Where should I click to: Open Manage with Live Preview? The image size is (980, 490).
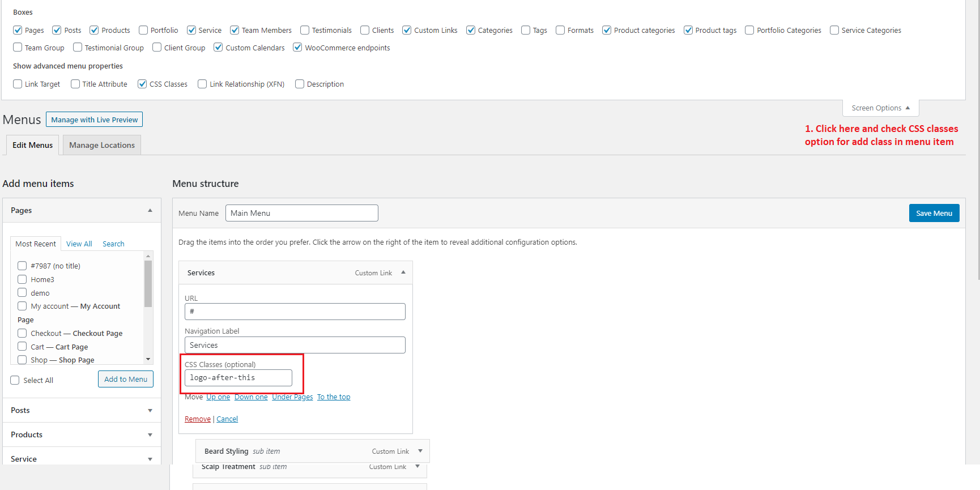[94, 120]
